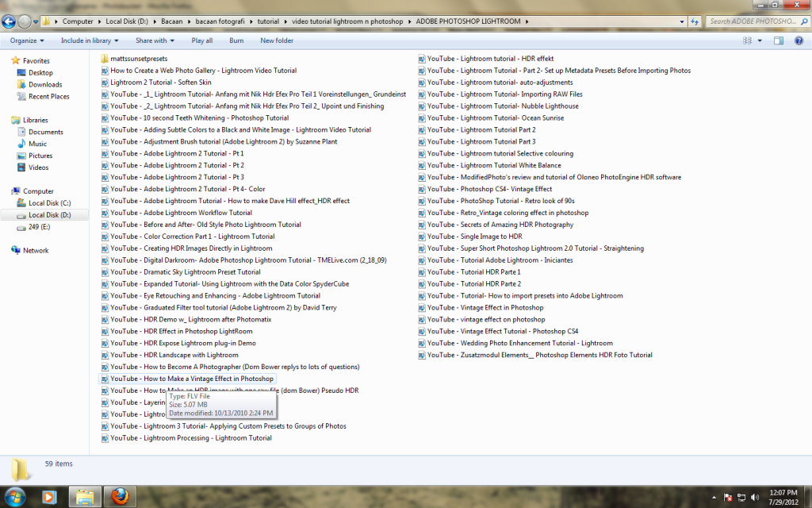Open Firefox from the taskbar
The image size is (812, 508).
pos(120,497)
